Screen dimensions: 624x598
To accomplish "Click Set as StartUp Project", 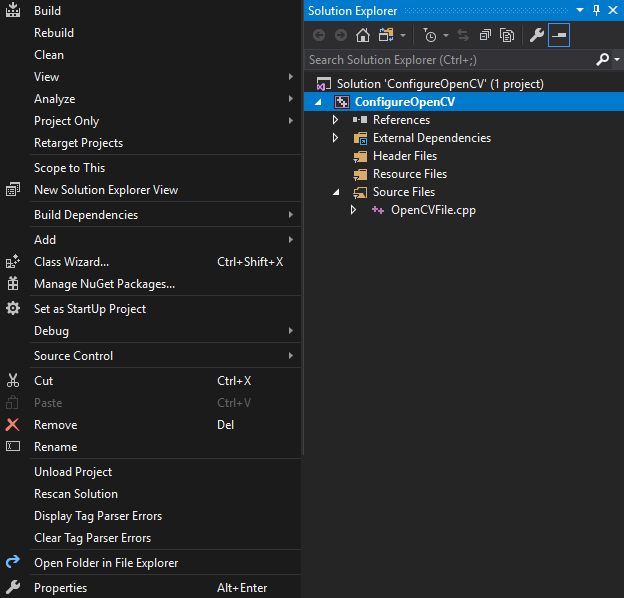I will [90, 309].
